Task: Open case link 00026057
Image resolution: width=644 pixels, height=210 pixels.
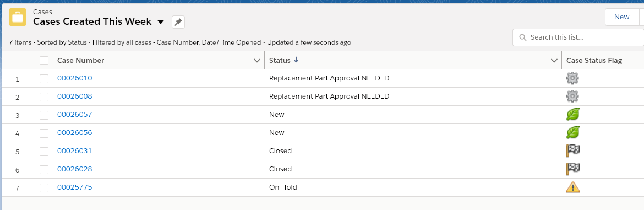Action: [74, 114]
